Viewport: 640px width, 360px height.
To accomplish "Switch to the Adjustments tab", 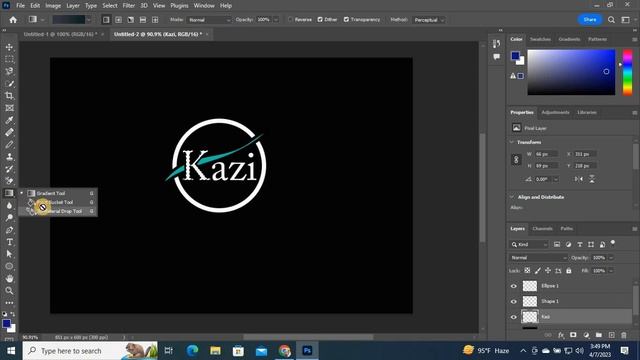I will [555, 112].
